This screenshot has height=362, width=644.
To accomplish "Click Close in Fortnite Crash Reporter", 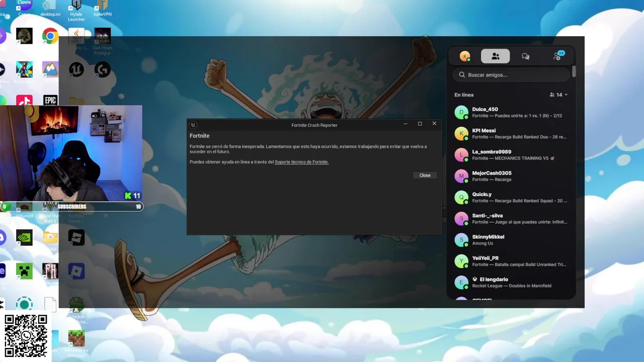I will 425,175.
